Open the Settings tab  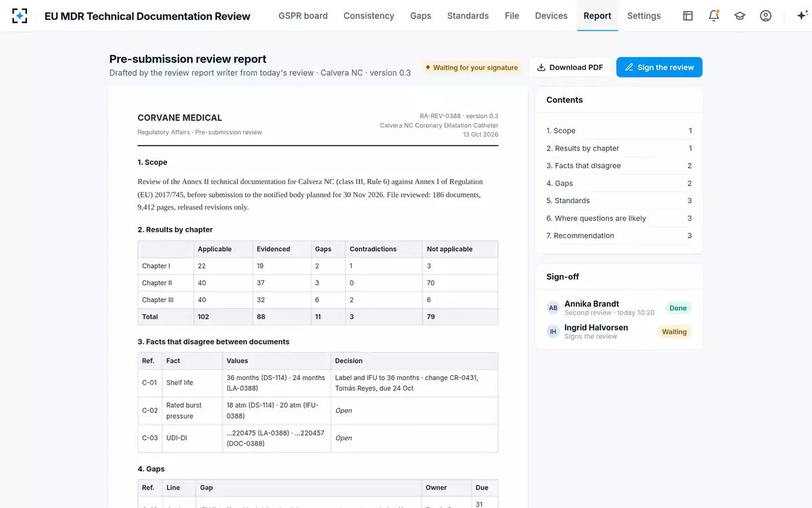point(644,16)
